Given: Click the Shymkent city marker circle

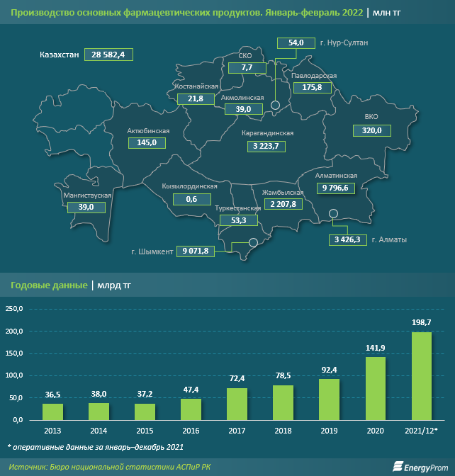Looking at the screenshot, I should click(252, 243).
